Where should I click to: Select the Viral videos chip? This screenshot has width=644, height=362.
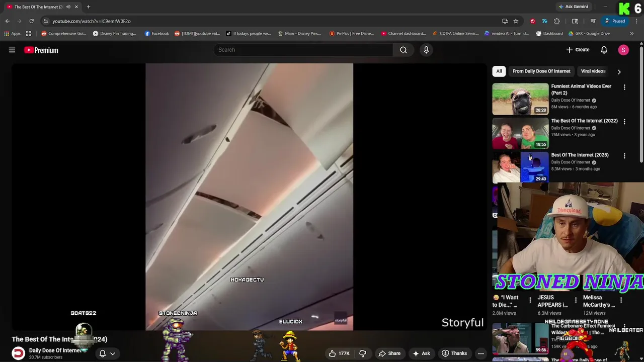pyautogui.click(x=593, y=71)
